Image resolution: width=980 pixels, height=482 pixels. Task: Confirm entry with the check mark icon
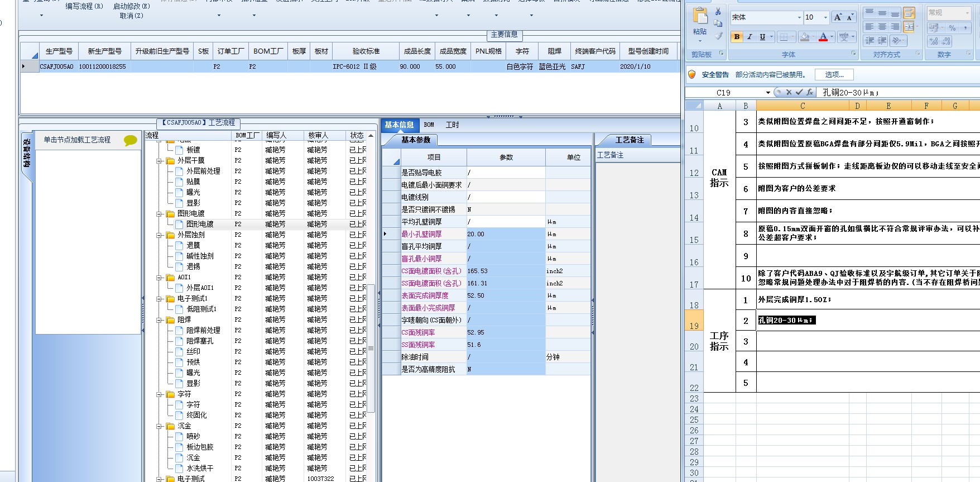799,92
